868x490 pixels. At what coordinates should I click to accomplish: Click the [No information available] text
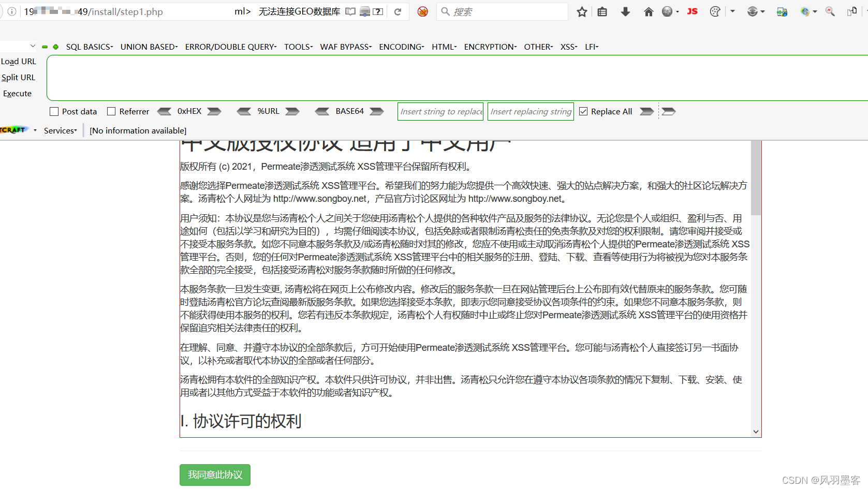(138, 130)
